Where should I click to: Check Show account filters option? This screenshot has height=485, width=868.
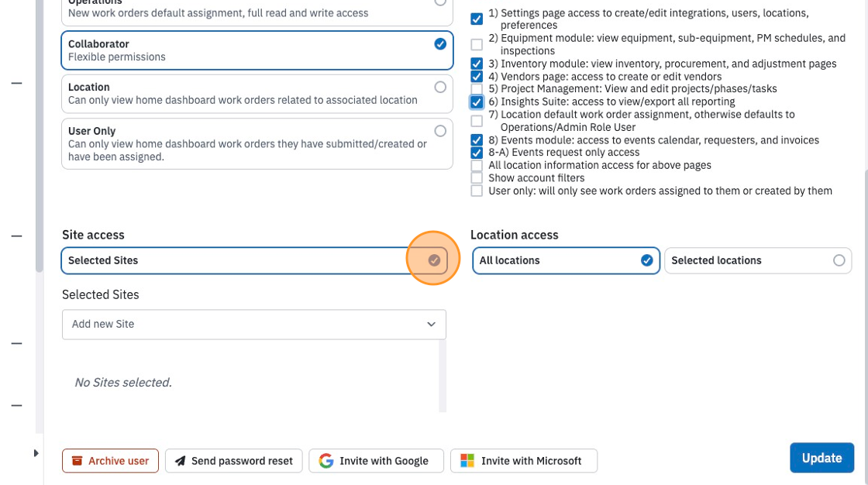[x=477, y=177]
